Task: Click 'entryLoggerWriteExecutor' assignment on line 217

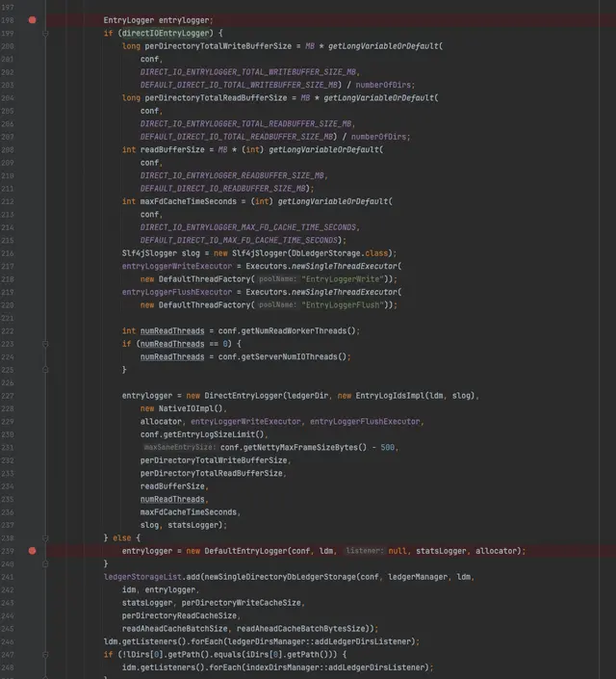Action: pyautogui.click(x=177, y=267)
